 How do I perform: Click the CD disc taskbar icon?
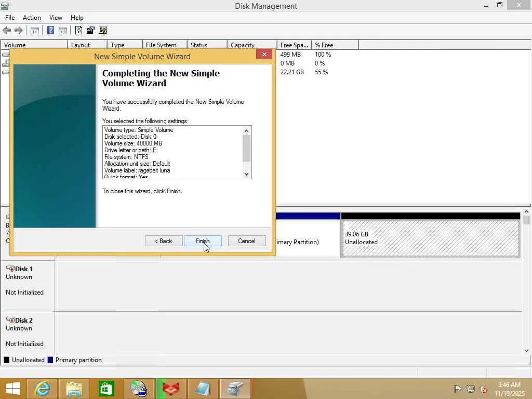tap(138, 389)
